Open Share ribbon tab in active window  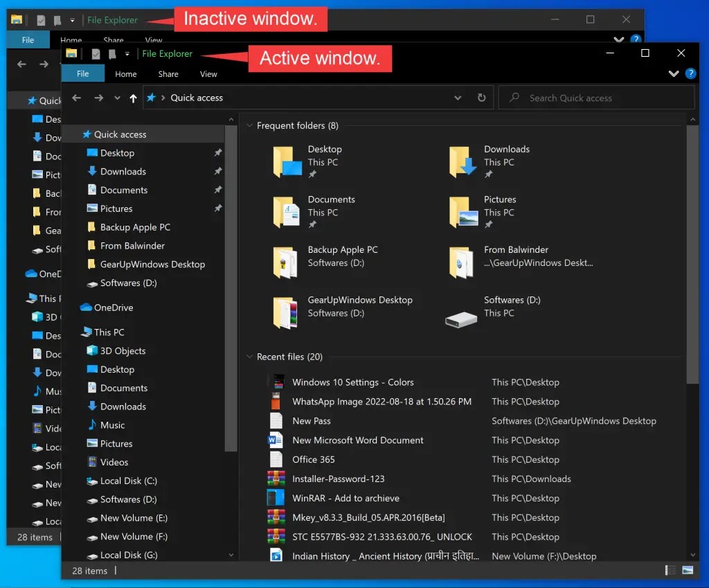[168, 73]
